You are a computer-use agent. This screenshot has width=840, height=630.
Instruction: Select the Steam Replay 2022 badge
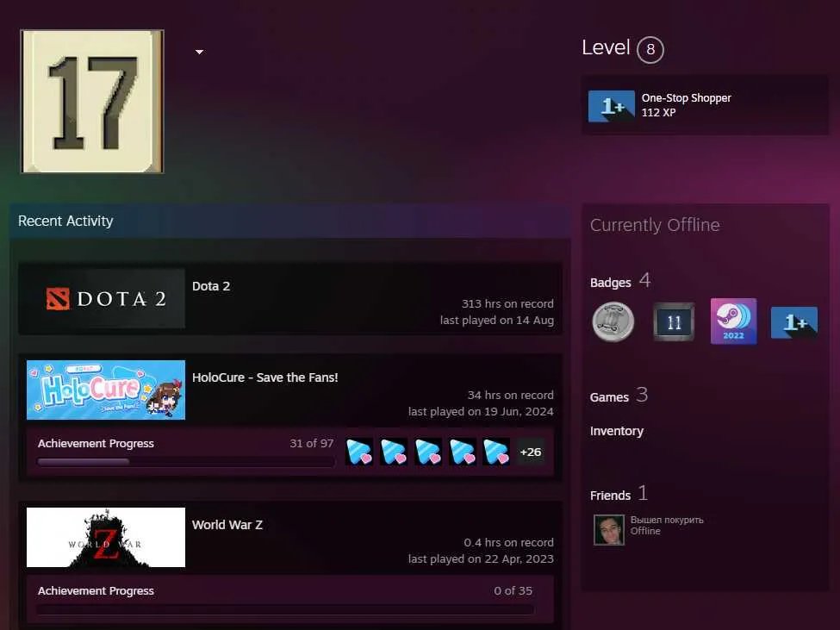click(733, 321)
